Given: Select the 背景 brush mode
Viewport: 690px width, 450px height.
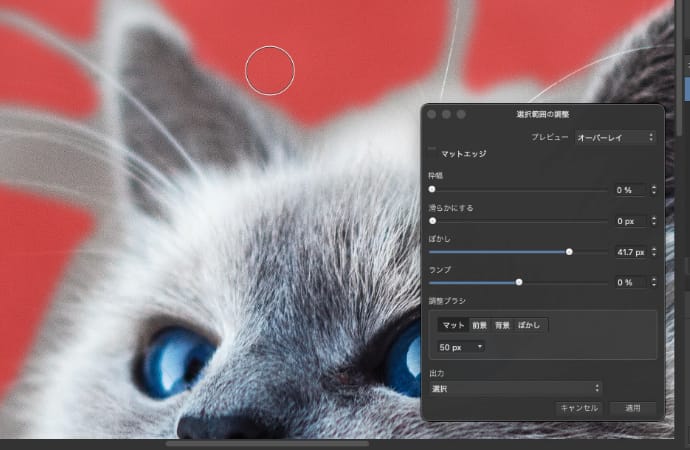Looking at the screenshot, I should [502, 325].
